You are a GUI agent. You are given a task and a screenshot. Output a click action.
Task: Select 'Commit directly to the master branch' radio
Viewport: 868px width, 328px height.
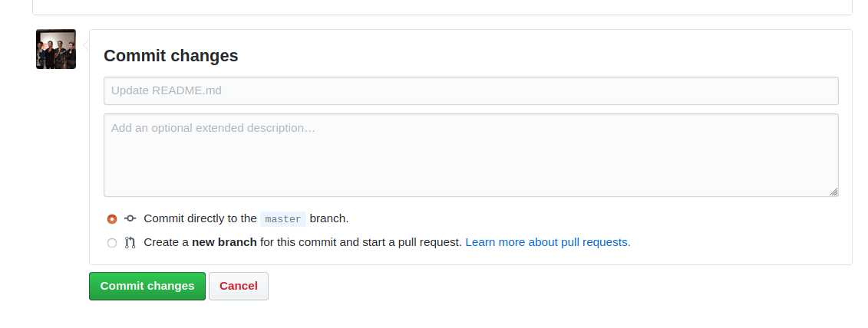[112, 219]
